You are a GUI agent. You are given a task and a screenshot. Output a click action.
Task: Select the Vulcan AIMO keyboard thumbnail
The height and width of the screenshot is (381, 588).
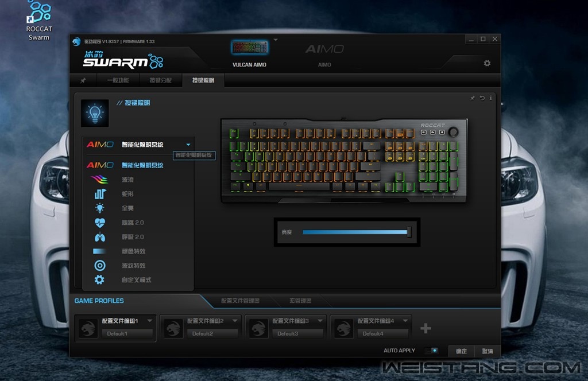249,48
